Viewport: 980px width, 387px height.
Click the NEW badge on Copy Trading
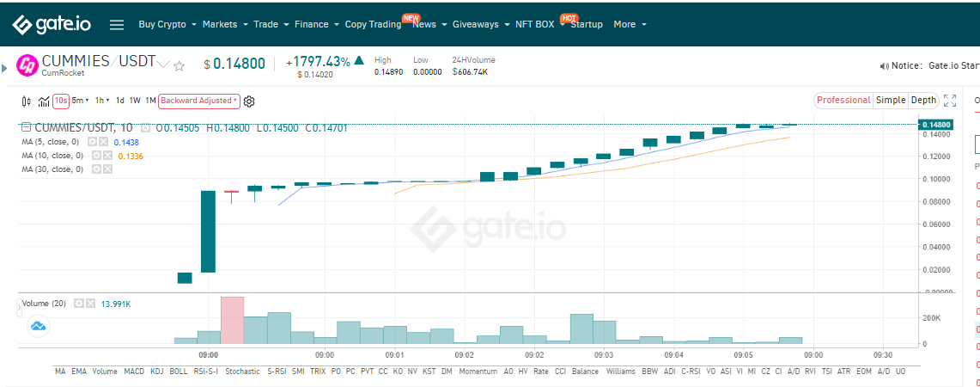pos(411,17)
